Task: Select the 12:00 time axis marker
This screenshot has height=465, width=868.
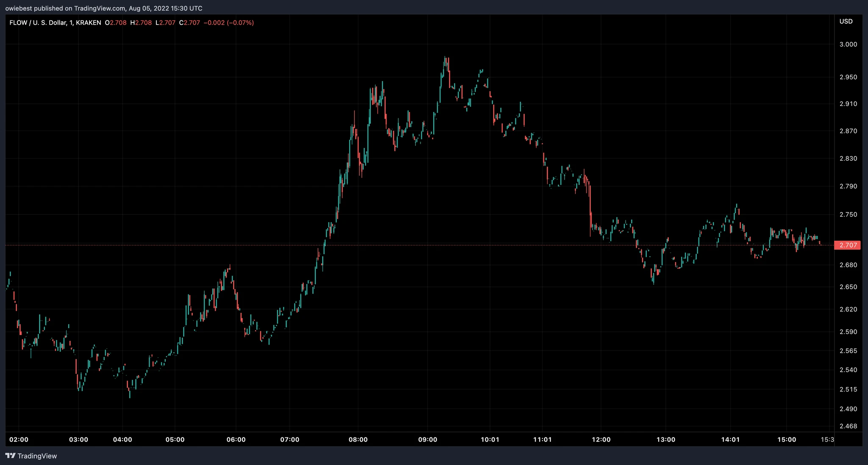Action: (x=601, y=440)
